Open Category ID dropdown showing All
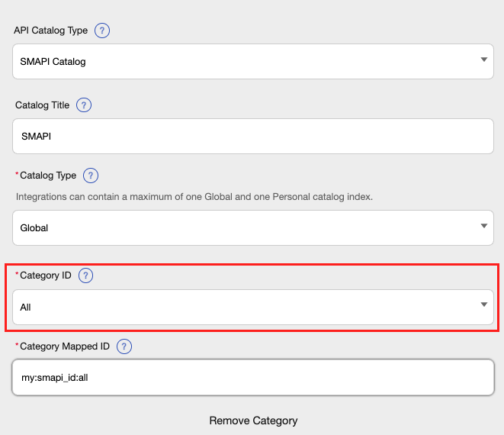The height and width of the screenshot is (435, 504). [253, 308]
